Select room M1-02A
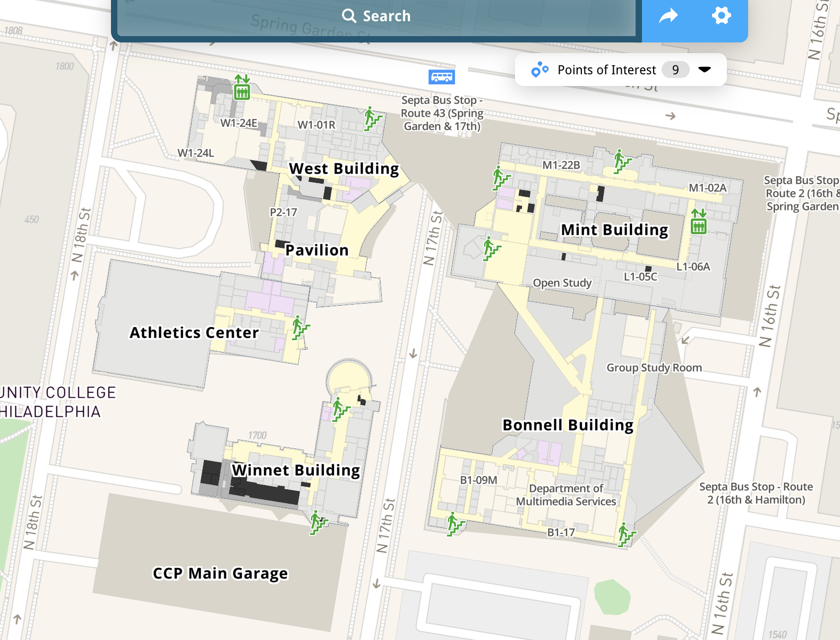Screen dimensions: 840x640 [x=708, y=188]
